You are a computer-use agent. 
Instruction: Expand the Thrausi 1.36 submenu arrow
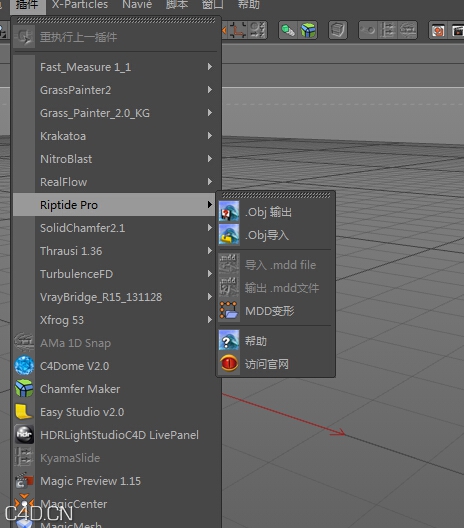(x=210, y=251)
